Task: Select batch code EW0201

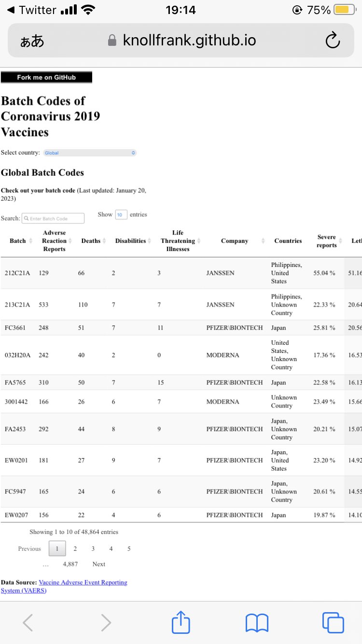Action: coord(16,460)
